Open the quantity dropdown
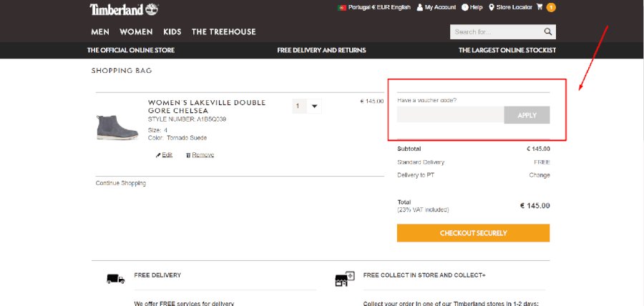644x306 pixels. click(x=307, y=107)
